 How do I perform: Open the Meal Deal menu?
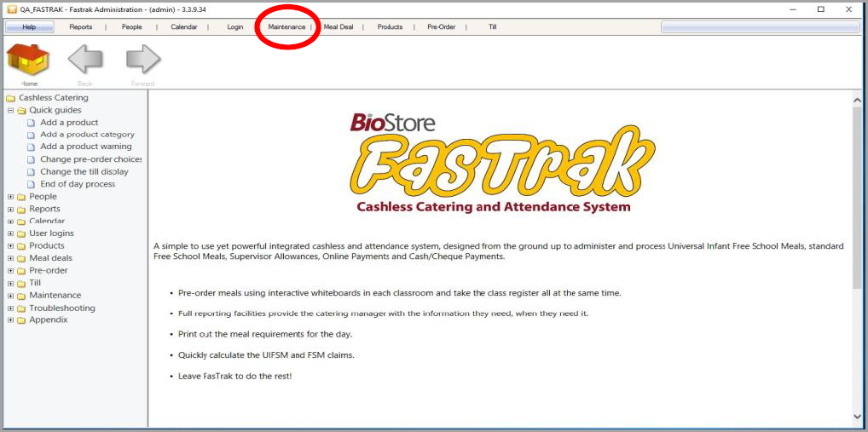339,26
